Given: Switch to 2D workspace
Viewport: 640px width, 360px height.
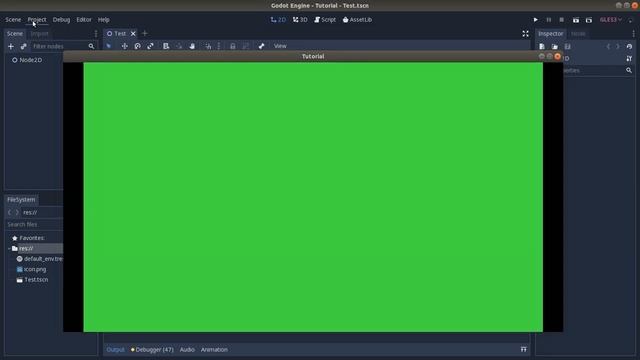Looking at the screenshot, I should coord(278,20).
